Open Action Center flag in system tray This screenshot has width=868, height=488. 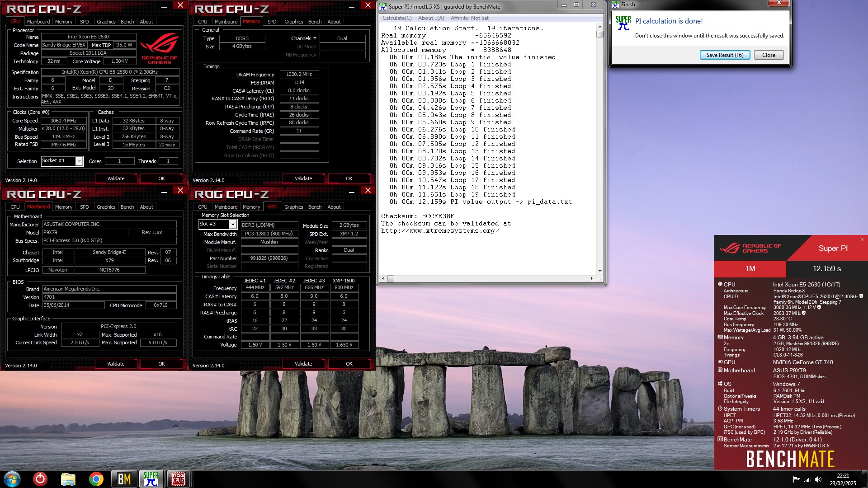[x=796, y=479]
